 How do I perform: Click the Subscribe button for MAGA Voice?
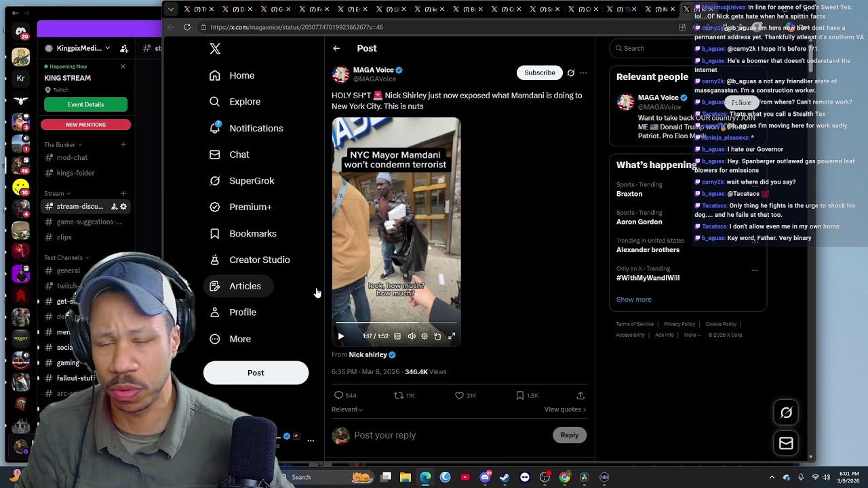pos(540,73)
